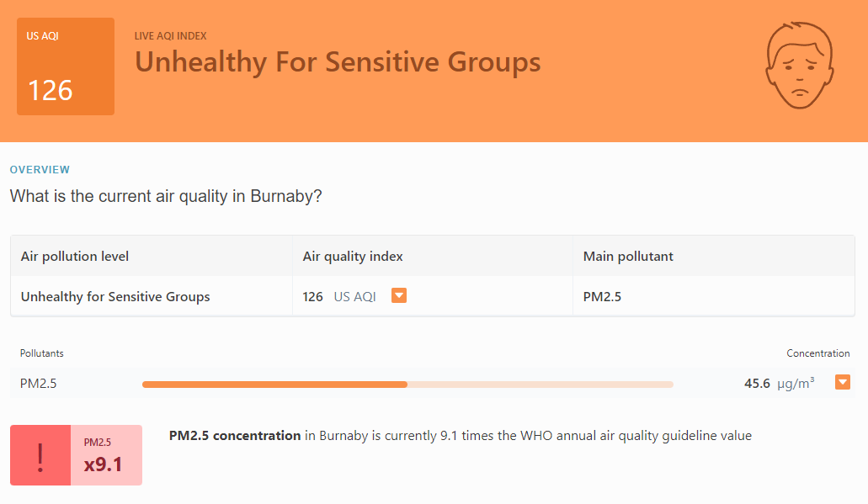The image size is (868, 504).
Task: Click the PM2.5 pollutant row label
Action: coord(38,384)
